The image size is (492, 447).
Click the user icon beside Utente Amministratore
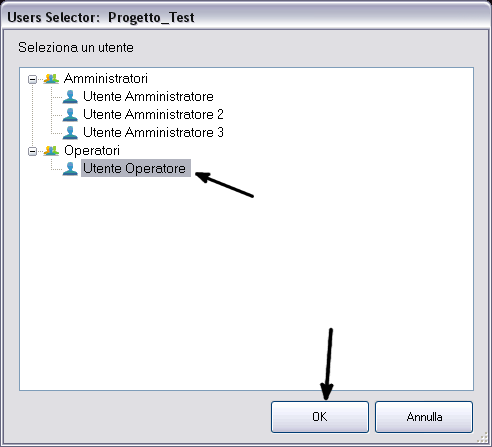click(x=70, y=97)
